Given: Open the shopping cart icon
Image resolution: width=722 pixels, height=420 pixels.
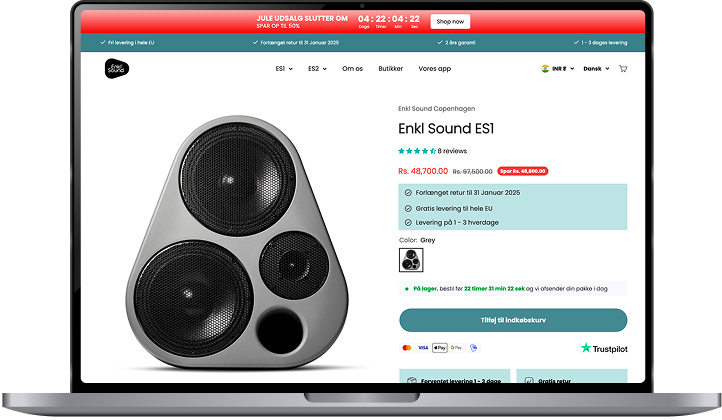Looking at the screenshot, I should pos(623,69).
